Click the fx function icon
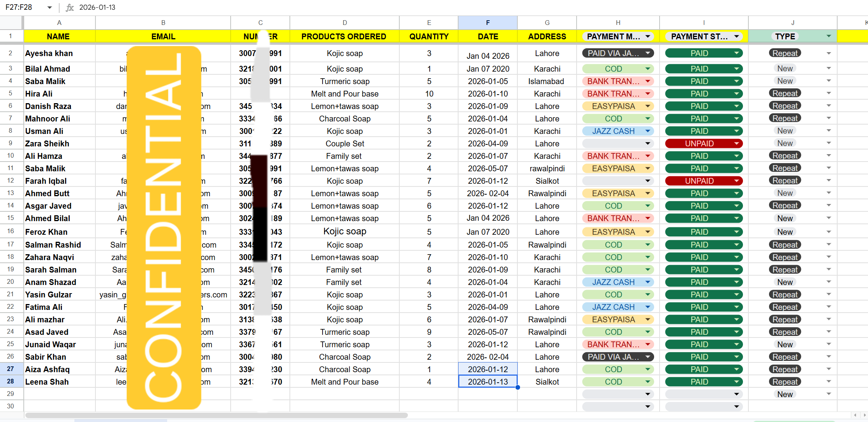Image resolution: width=868 pixels, height=422 pixels. [70, 7]
